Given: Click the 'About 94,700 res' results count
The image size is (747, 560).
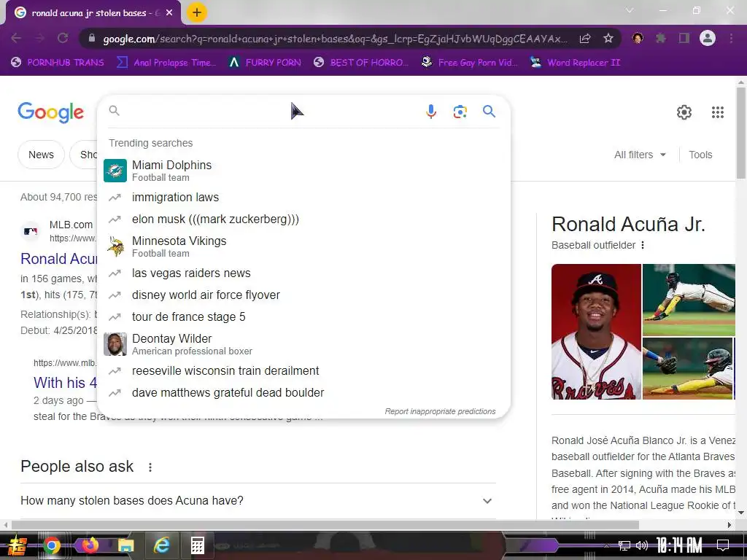Looking at the screenshot, I should coord(58,197).
